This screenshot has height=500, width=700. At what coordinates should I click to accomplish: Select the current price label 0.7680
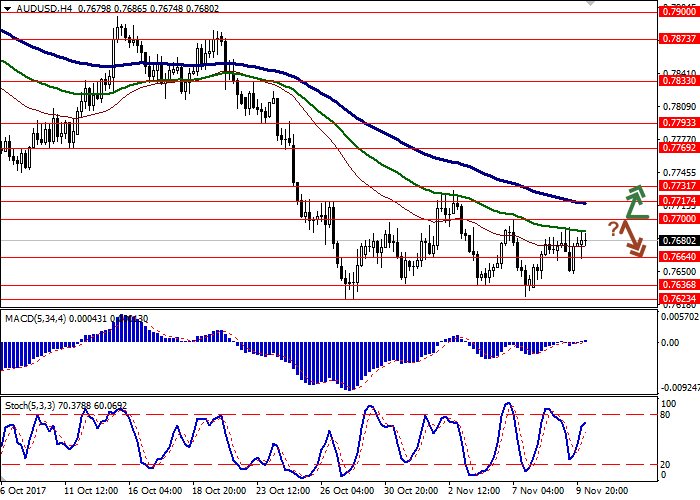(x=678, y=241)
